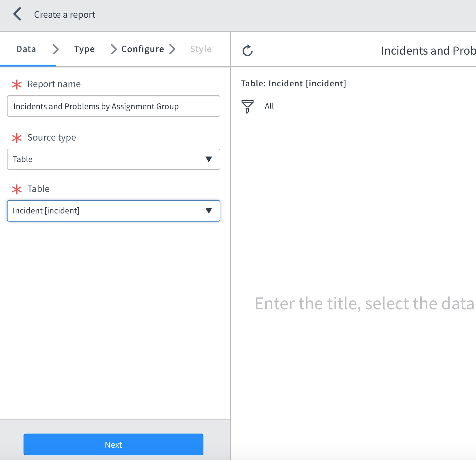Click the Source type field showing Table
The width and height of the screenshot is (476, 460).
[105, 159]
